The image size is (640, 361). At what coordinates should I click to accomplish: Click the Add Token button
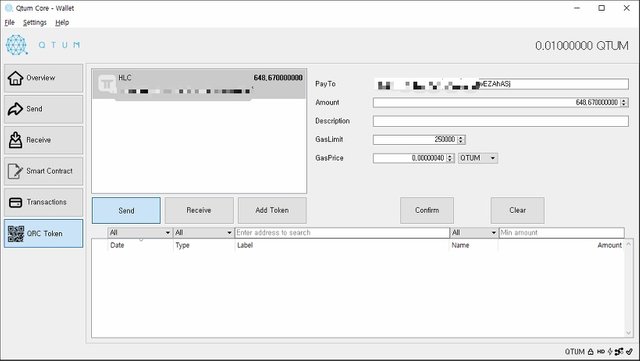pos(272,210)
